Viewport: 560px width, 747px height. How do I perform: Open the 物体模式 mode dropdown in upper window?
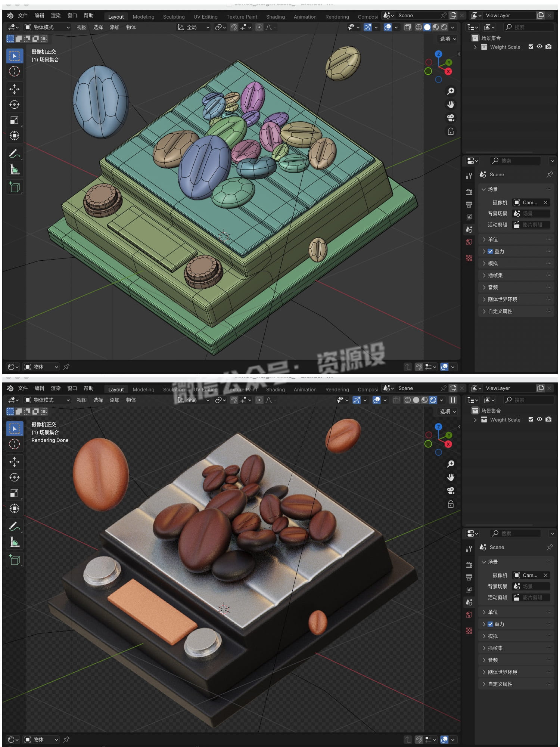[47, 27]
